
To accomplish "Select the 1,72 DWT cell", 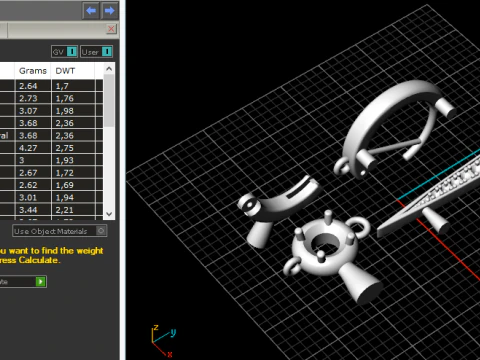I will click(73, 173).
